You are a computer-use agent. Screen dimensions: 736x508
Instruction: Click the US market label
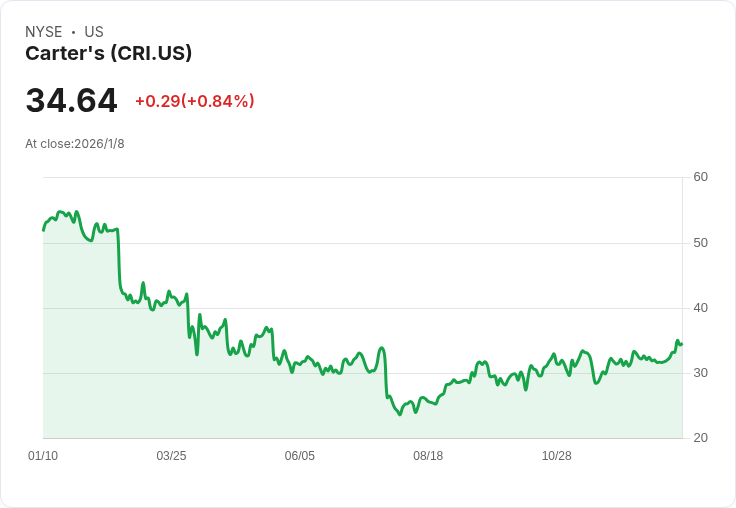94,32
